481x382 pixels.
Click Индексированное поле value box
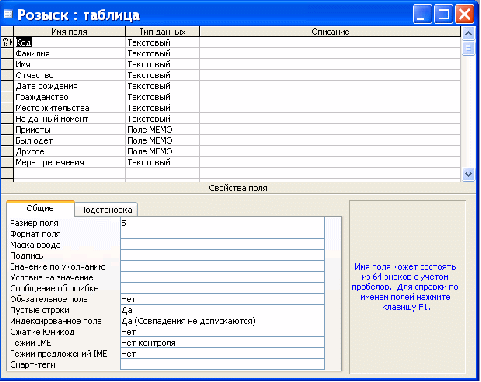click(x=222, y=321)
